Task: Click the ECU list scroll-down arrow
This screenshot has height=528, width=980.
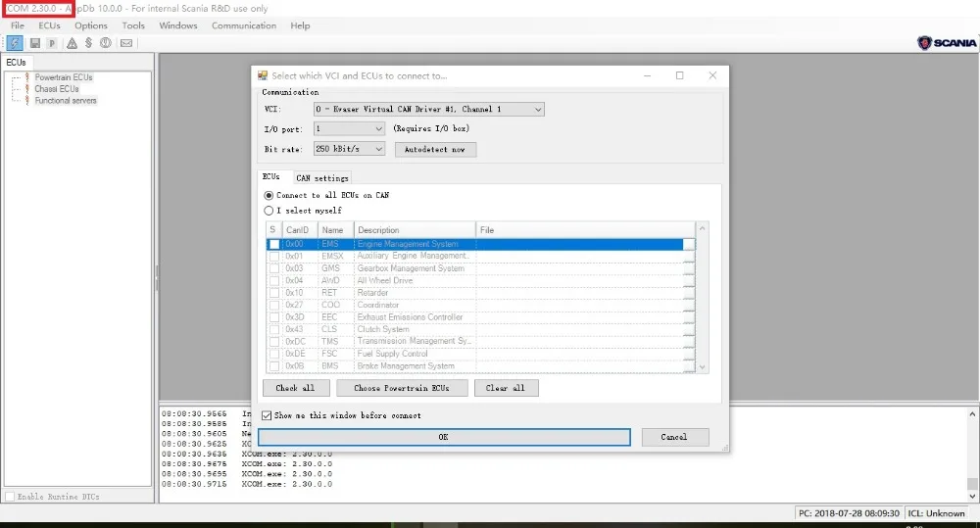Action: coord(703,367)
